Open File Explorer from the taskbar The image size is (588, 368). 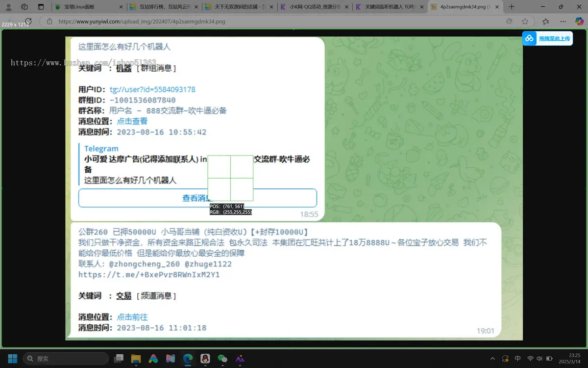tap(136, 359)
